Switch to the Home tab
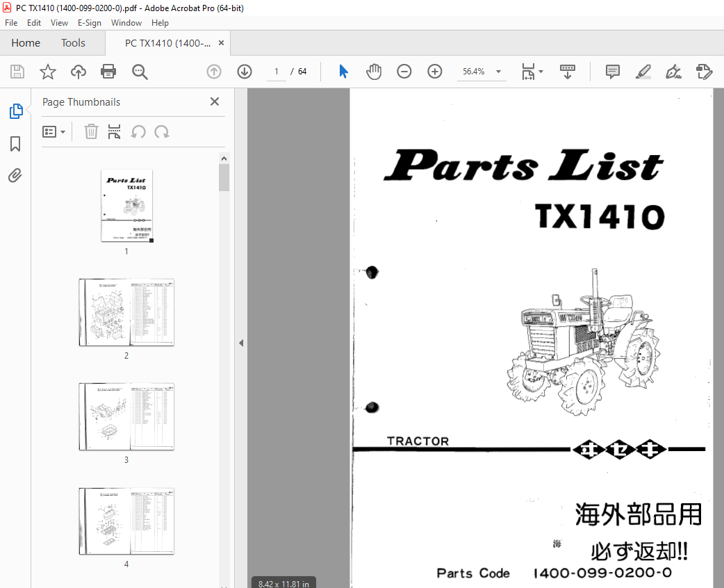The width and height of the screenshot is (724, 588). coord(26,43)
